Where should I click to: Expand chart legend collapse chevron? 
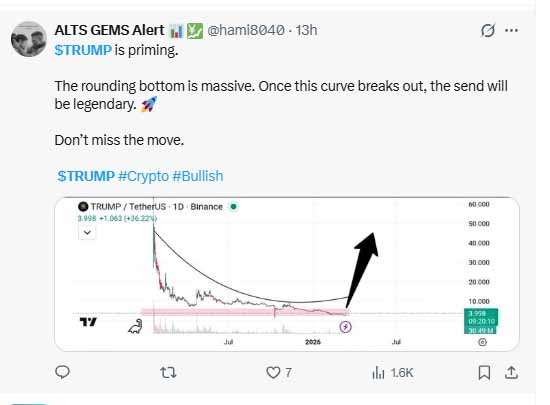[87, 232]
